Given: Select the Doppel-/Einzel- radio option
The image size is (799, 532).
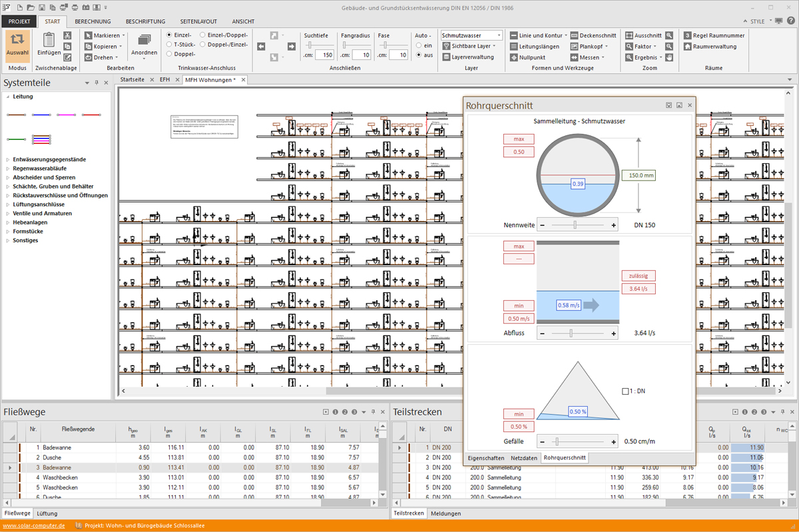Looking at the screenshot, I should click(x=202, y=44).
